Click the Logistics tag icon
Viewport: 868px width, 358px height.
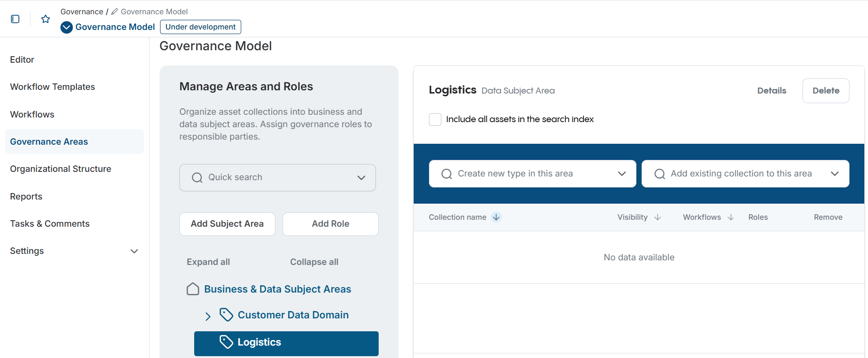[226, 342]
